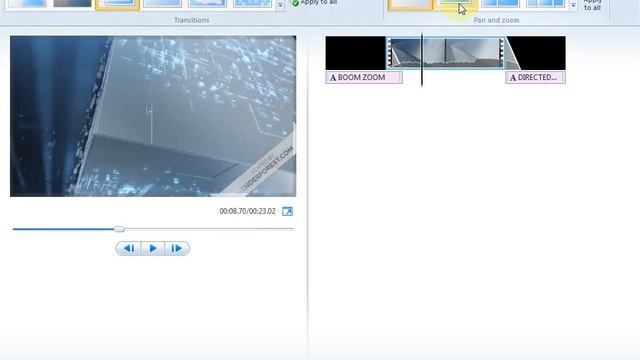Select the black clip above BOOM ZOOM
Viewport: 640px width, 360px height.
click(356, 53)
